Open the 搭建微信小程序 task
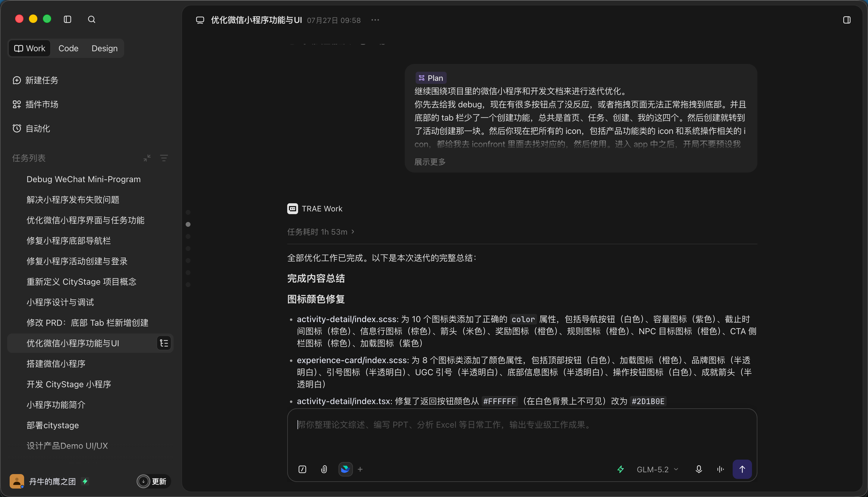This screenshot has width=868, height=497. coord(90,363)
